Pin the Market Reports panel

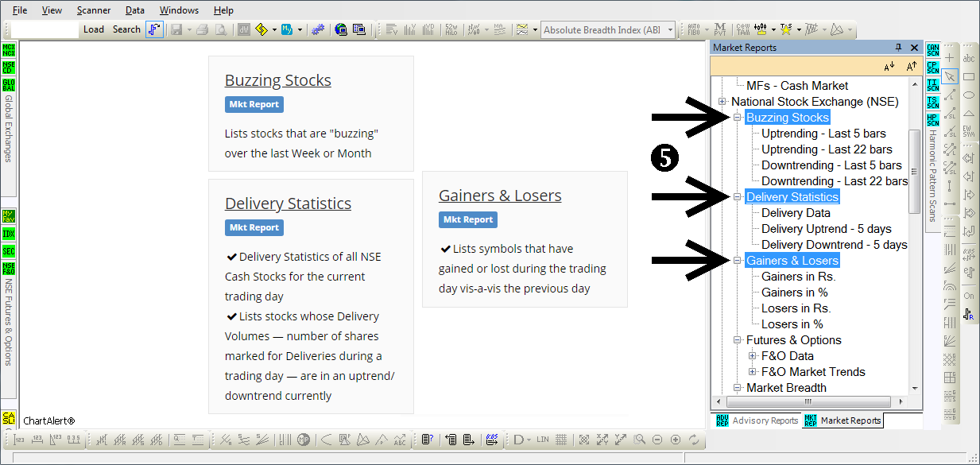(899, 48)
